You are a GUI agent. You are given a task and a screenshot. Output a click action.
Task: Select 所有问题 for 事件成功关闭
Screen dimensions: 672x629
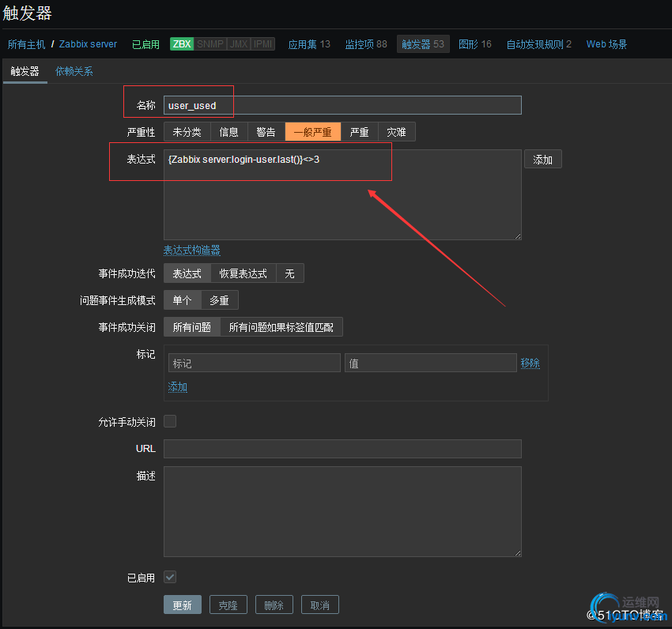point(192,327)
